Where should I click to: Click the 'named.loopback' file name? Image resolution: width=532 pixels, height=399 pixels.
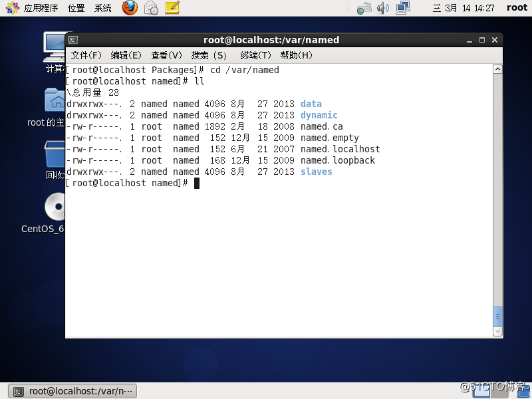click(338, 160)
